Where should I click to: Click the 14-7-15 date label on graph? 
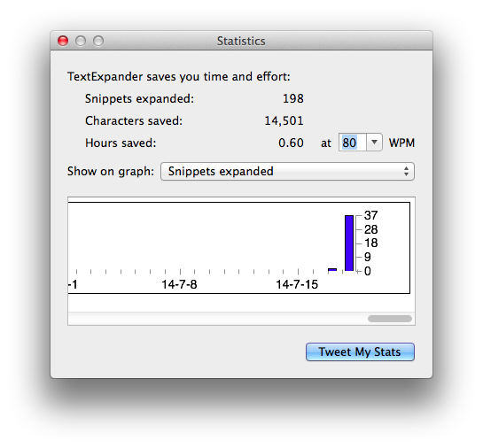pos(297,284)
